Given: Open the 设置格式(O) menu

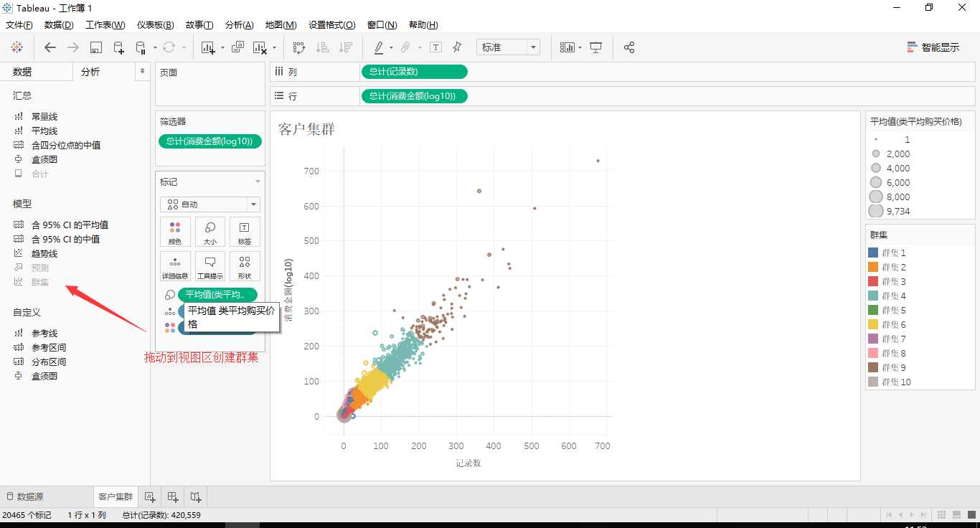Looking at the screenshot, I should [x=331, y=24].
